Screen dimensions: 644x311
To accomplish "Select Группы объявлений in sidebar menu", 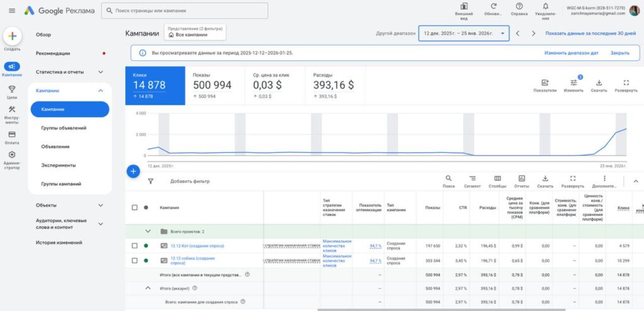I will coord(64,128).
